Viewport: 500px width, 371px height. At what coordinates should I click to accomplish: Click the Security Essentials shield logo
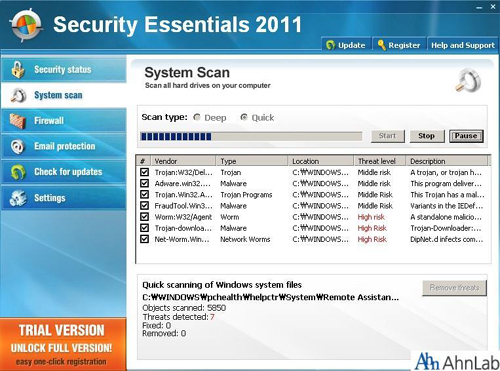[26, 26]
